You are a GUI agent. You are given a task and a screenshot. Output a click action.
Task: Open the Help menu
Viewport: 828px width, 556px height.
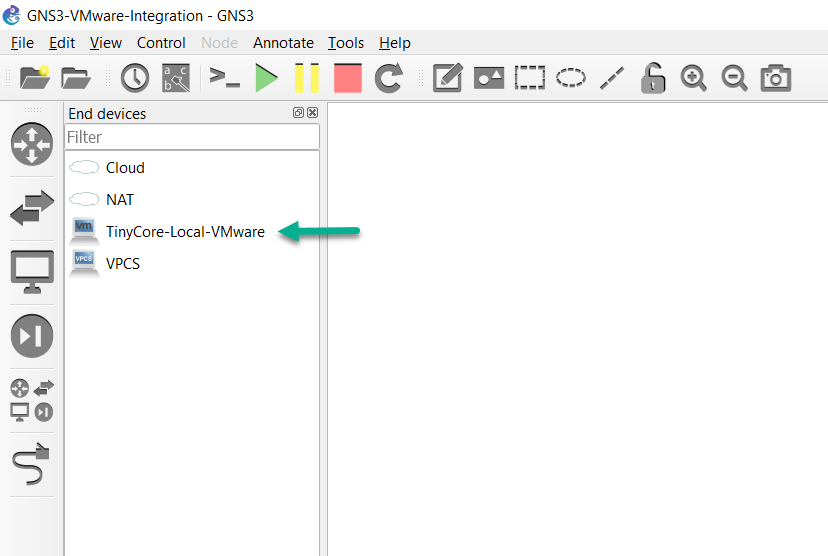click(394, 43)
